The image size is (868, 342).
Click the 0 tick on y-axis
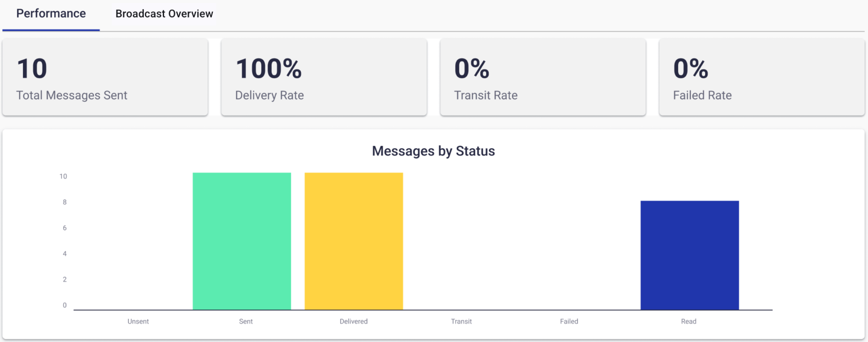point(65,305)
